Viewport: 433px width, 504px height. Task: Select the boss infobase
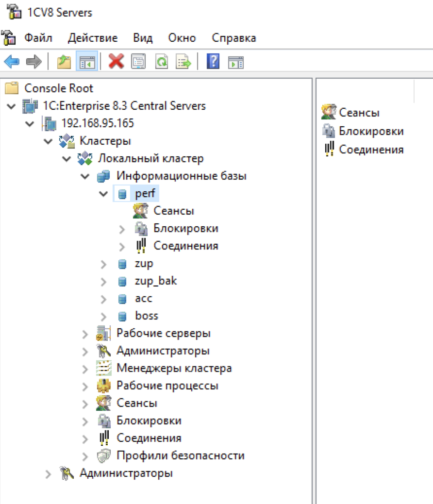click(x=147, y=316)
